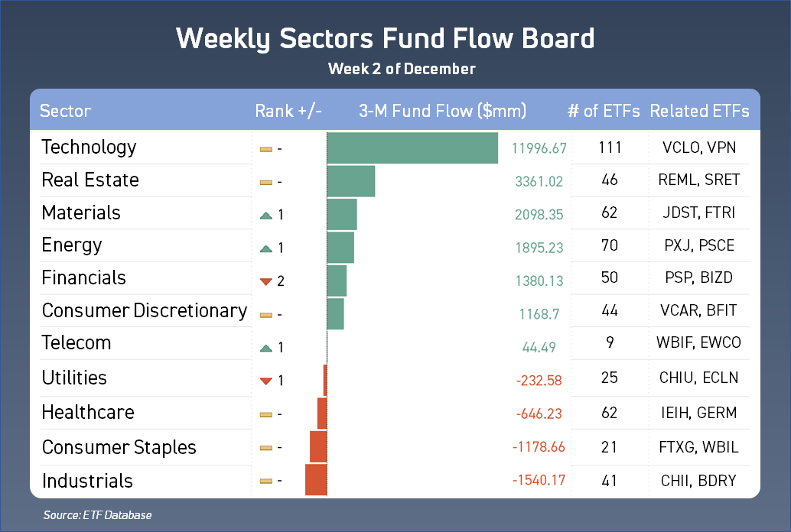Click the Source: ETF Database caption
The height and width of the screenshot is (532, 791).
point(97,514)
